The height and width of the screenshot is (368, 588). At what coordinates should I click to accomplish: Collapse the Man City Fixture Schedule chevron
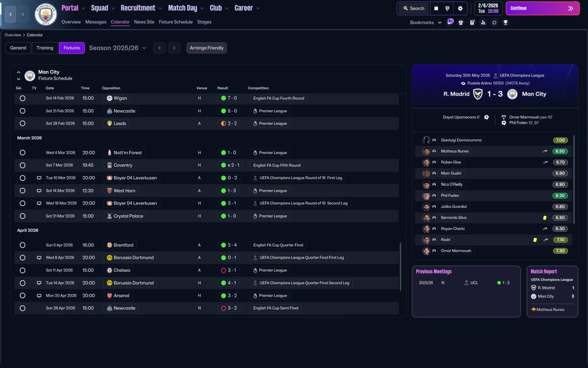18,72
